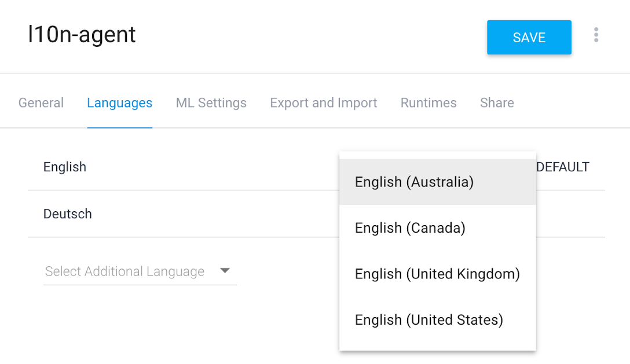Click the l10n-agent agent title
The height and width of the screenshot is (364, 630).
pyautogui.click(x=82, y=35)
